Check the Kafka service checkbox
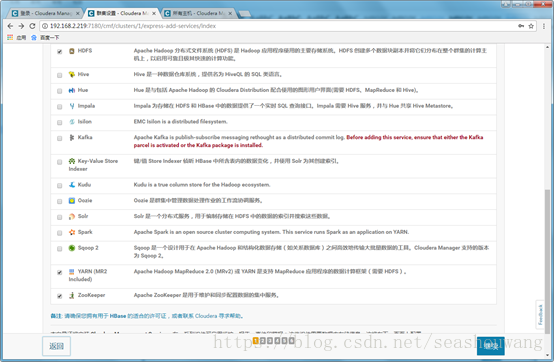 59,138
